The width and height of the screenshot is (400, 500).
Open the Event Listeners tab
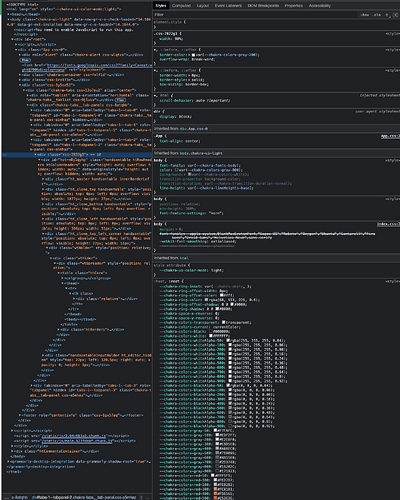coord(228,6)
